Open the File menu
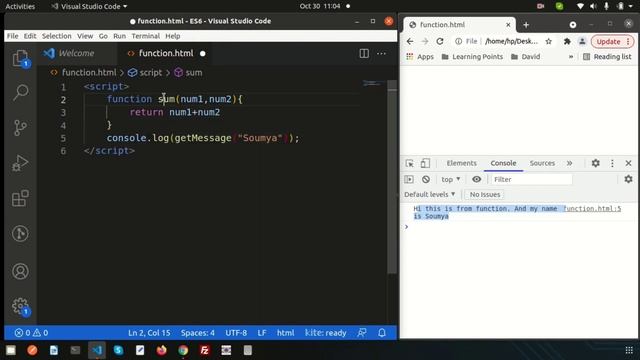The height and width of the screenshot is (360, 640). coord(12,36)
